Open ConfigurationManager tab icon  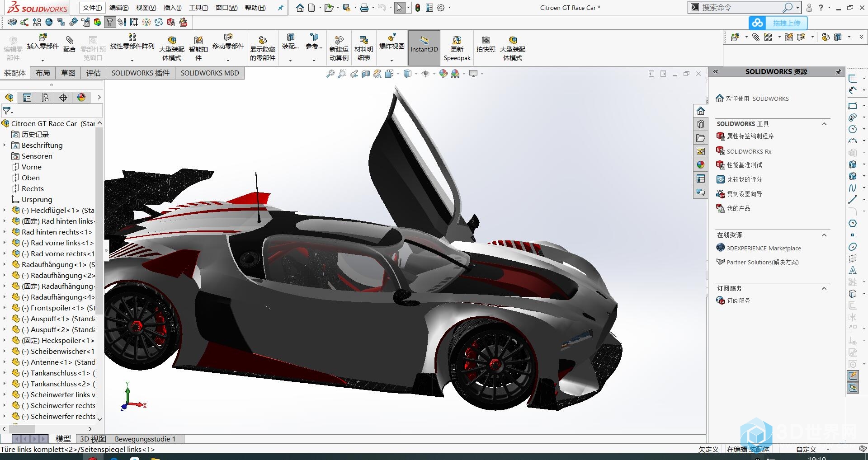pos(45,97)
